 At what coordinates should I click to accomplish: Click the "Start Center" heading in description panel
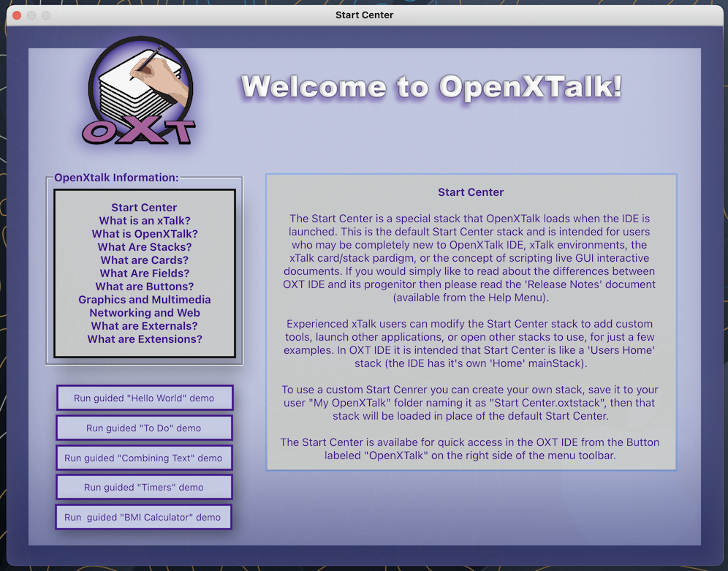click(471, 192)
